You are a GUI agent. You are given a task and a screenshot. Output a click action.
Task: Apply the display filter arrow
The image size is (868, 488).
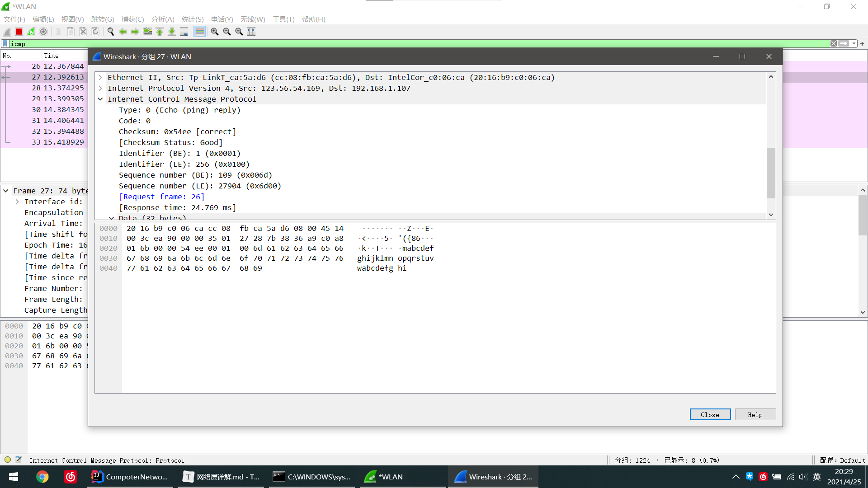tap(844, 43)
